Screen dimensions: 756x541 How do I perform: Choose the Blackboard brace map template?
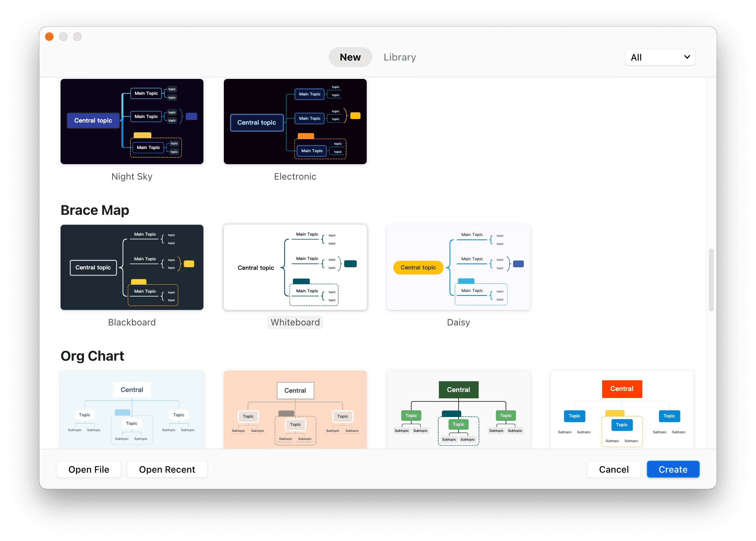[132, 267]
